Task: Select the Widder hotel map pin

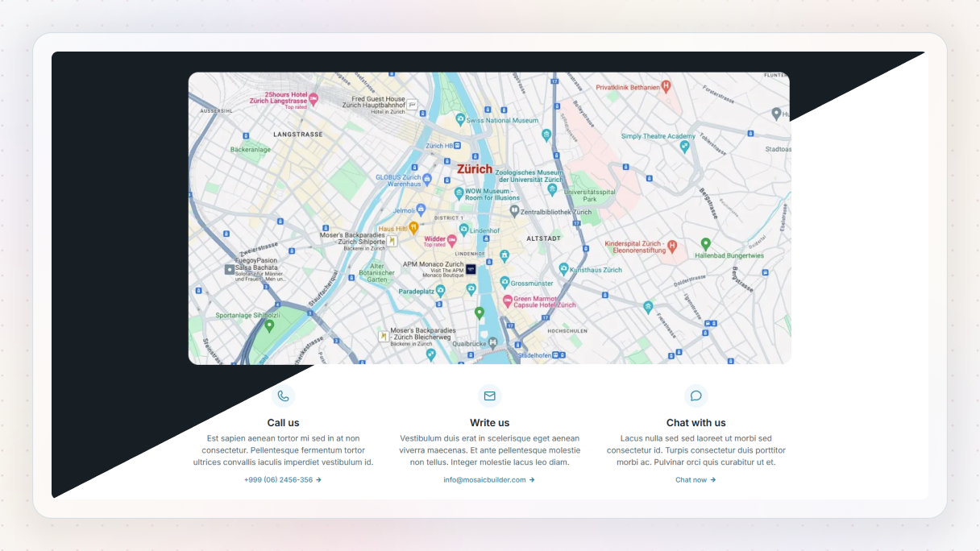Action: click(x=452, y=239)
